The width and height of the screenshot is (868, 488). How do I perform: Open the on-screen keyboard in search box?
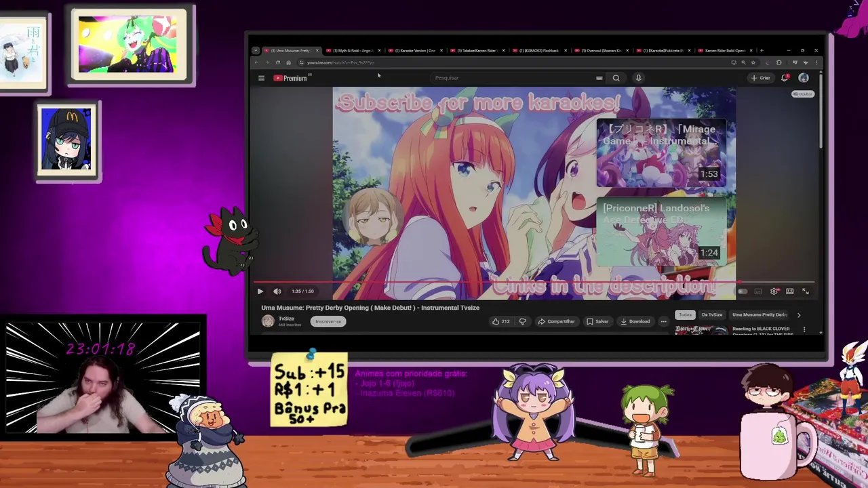tap(599, 78)
